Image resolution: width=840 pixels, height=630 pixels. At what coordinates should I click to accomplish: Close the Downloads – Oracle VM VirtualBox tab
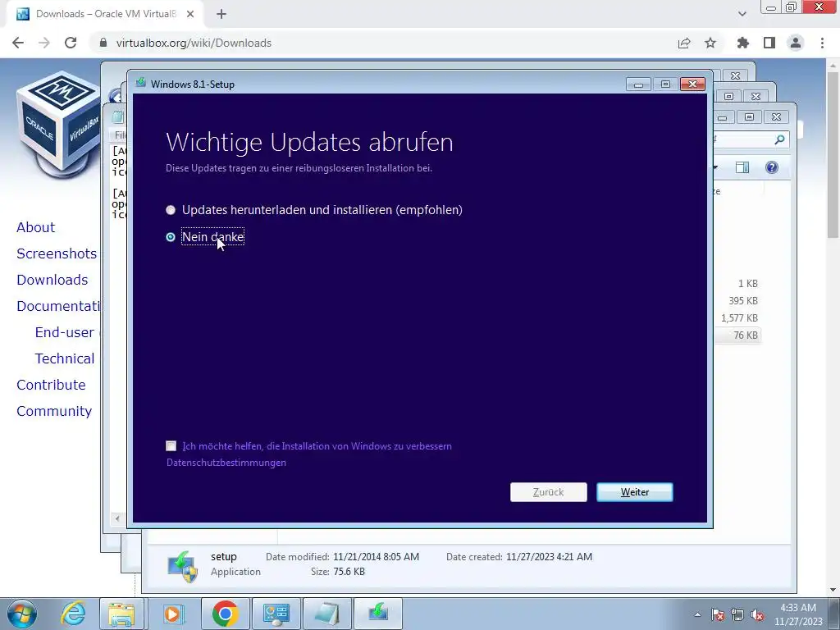point(190,14)
